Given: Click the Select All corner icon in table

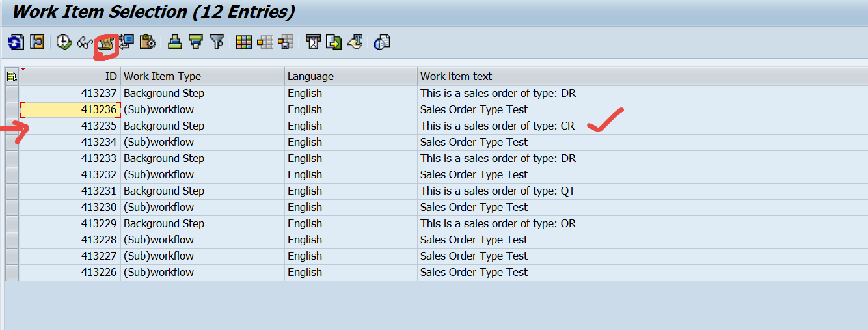Looking at the screenshot, I should point(12,77).
